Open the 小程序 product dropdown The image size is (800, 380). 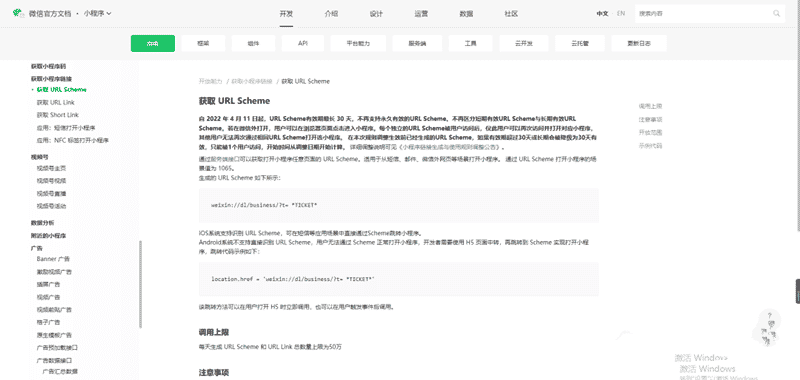tap(97, 14)
